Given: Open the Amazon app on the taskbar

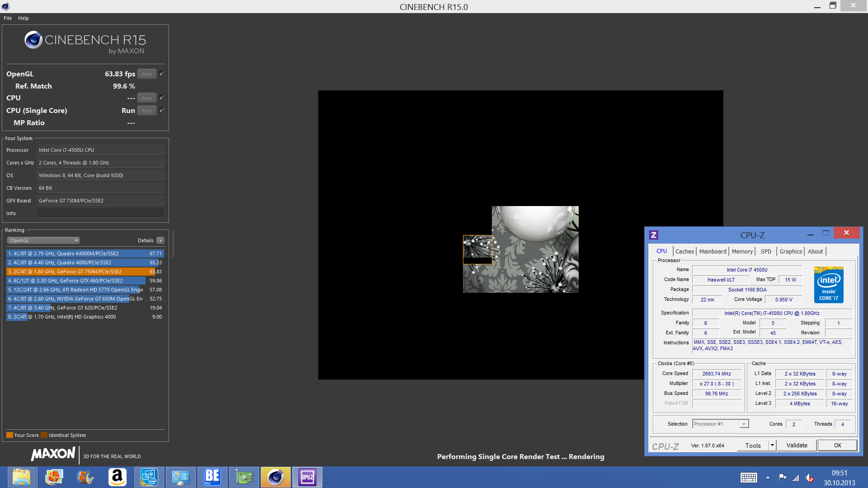Looking at the screenshot, I should (117, 477).
